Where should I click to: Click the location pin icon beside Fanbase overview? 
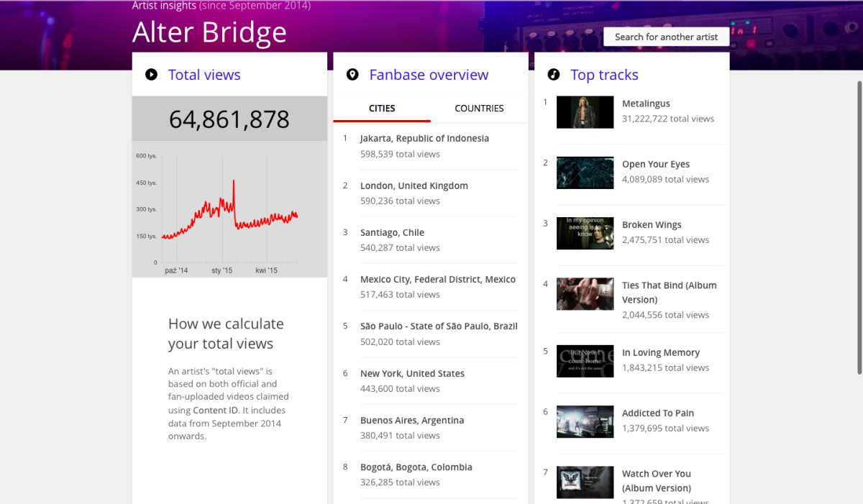tap(352, 74)
